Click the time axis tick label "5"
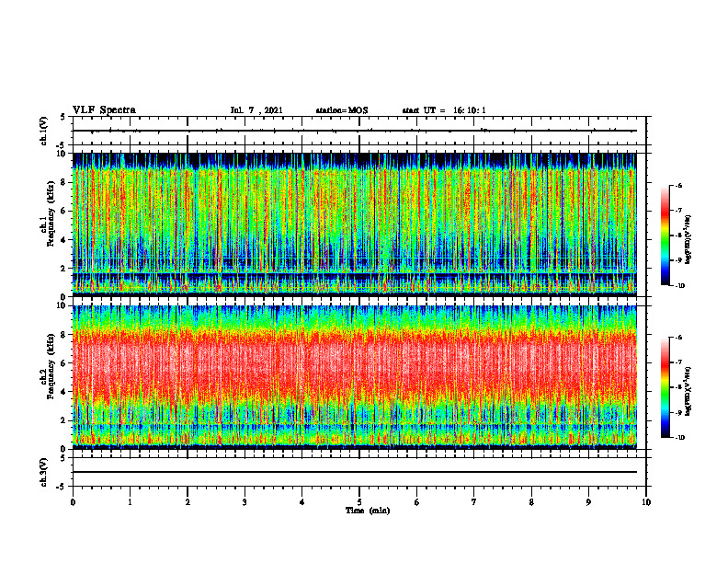 [x=359, y=502]
